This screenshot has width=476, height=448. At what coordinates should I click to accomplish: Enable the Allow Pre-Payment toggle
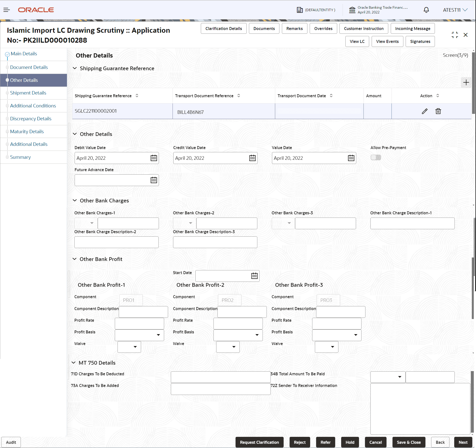click(x=376, y=158)
